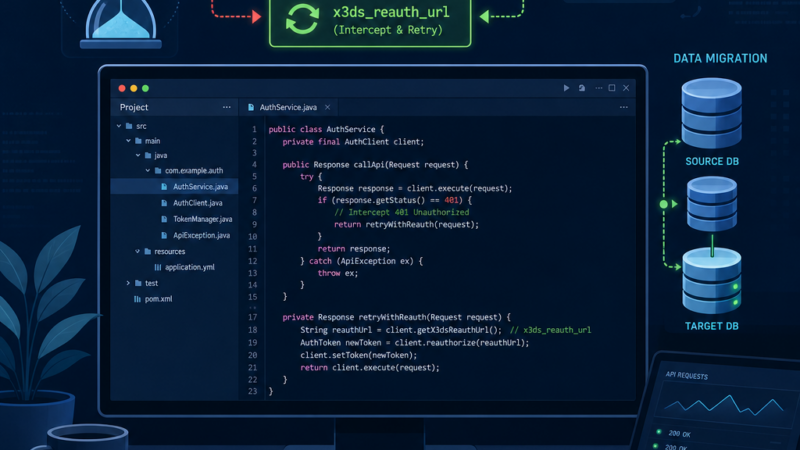Click the file icon on AuthService.java tab
800x450 pixels.
point(251,107)
